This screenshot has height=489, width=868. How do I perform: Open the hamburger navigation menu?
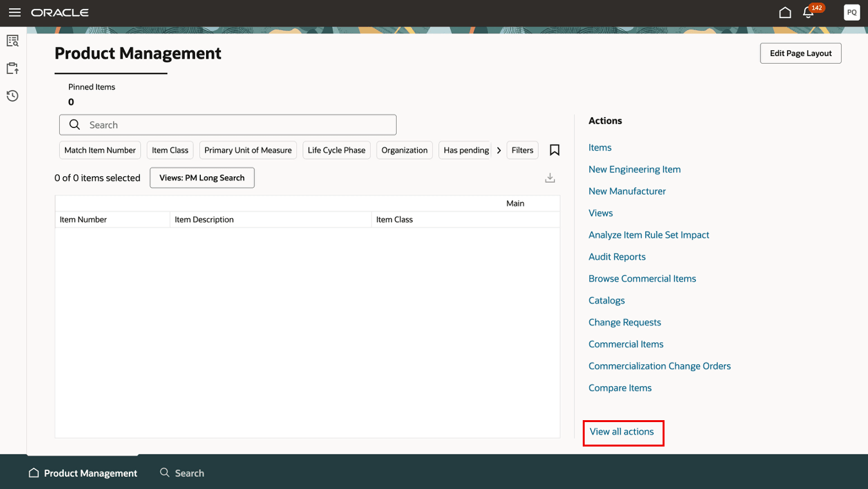14,11
